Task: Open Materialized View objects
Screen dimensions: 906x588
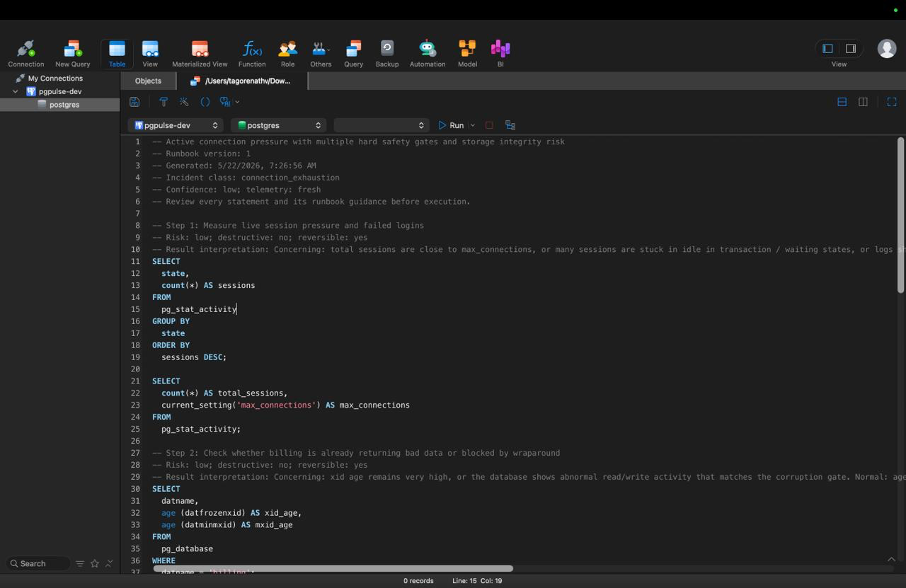Action: point(200,54)
